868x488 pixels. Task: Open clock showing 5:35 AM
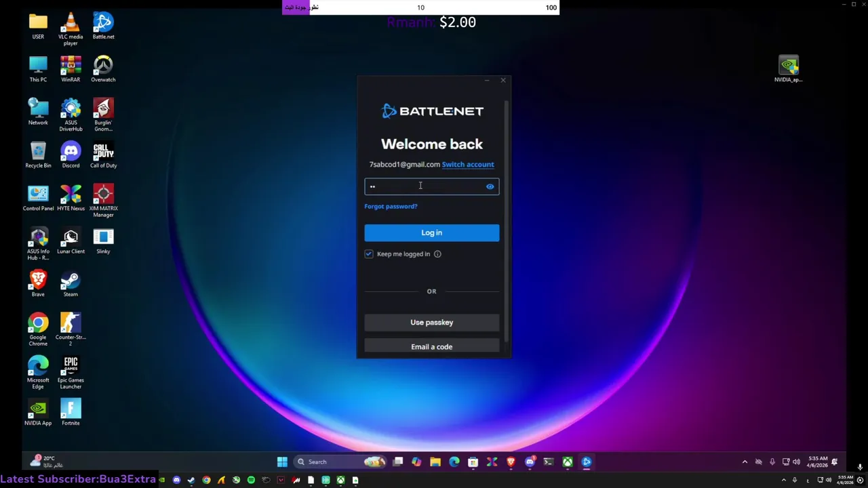[x=816, y=462]
